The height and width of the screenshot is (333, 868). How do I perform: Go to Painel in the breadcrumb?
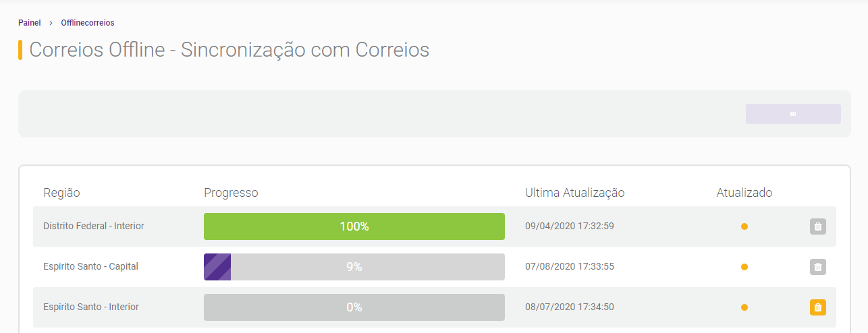coord(30,23)
